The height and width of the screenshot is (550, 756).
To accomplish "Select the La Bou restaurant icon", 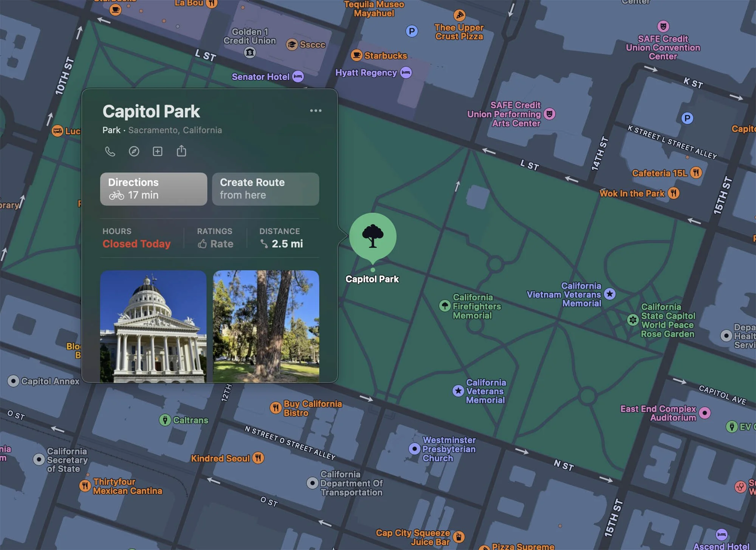I will coord(212,3).
